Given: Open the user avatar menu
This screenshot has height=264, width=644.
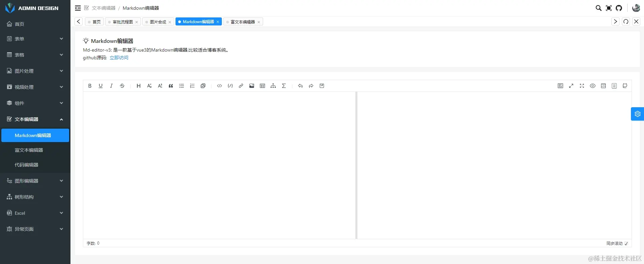Looking at the screenshot, I should click(x=636, y=8).
